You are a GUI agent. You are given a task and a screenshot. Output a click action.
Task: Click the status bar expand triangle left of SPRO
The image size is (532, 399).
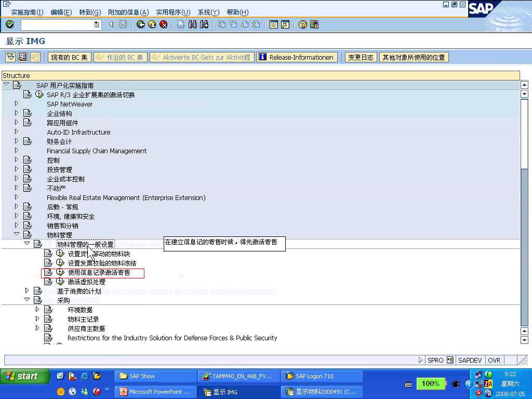coord(421,360)
